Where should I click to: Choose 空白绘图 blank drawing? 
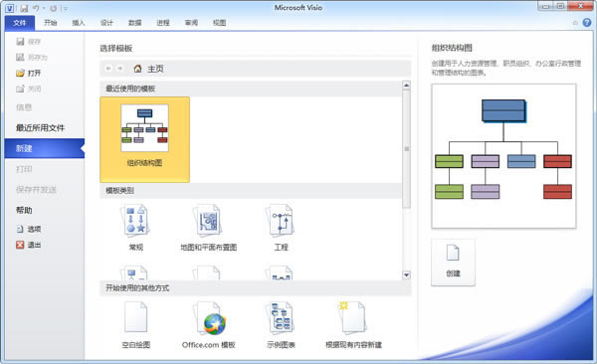tap(136, 325)
